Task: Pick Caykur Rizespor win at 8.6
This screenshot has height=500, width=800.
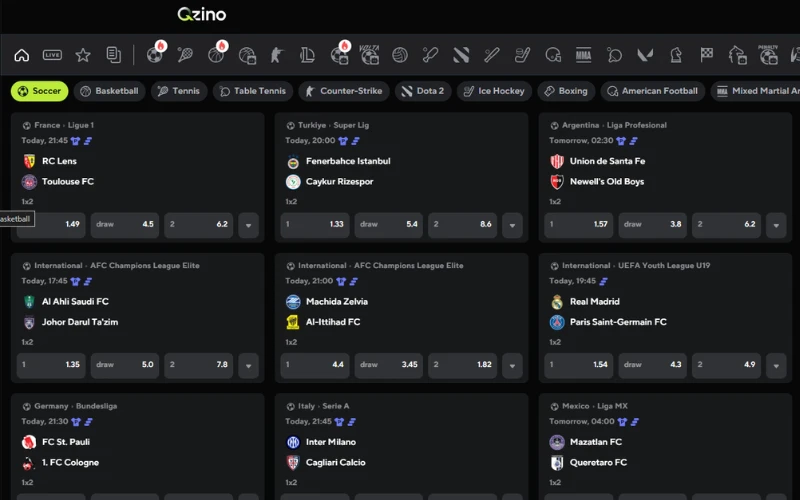Action: pos(462,225)
